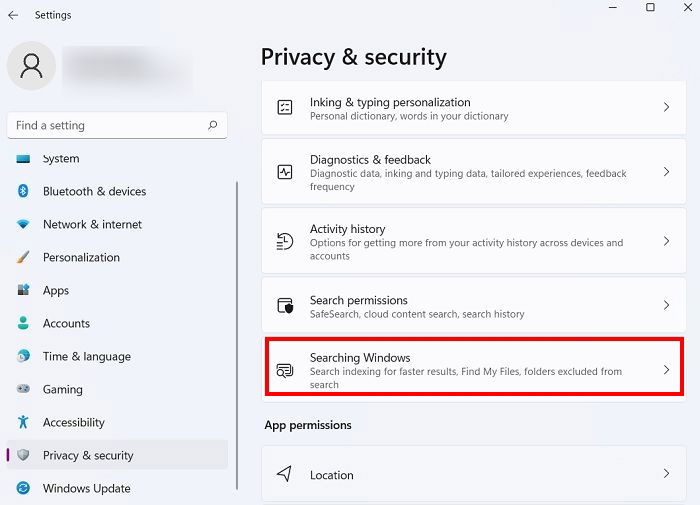Click the Windows Update sync icon

[23, 488]
